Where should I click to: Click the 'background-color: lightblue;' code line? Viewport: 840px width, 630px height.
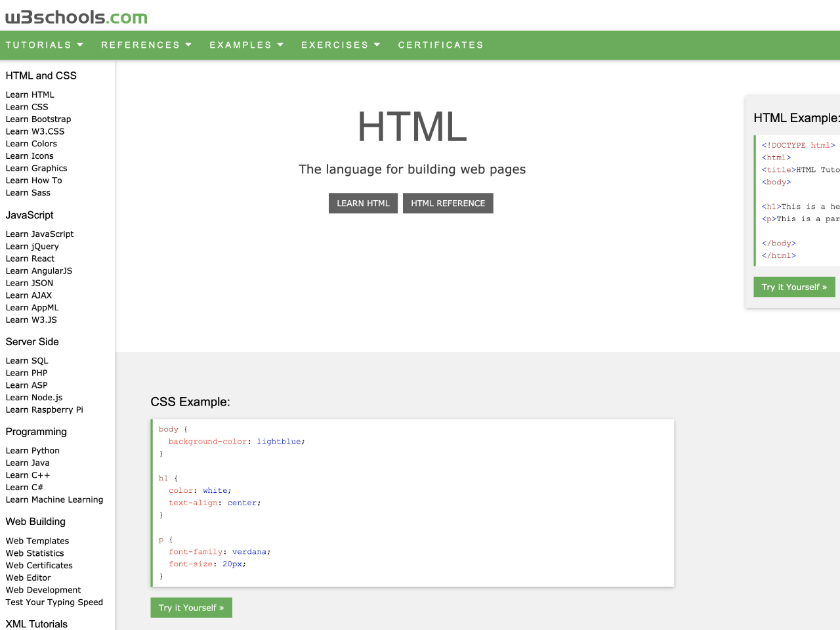pos(237,442)
